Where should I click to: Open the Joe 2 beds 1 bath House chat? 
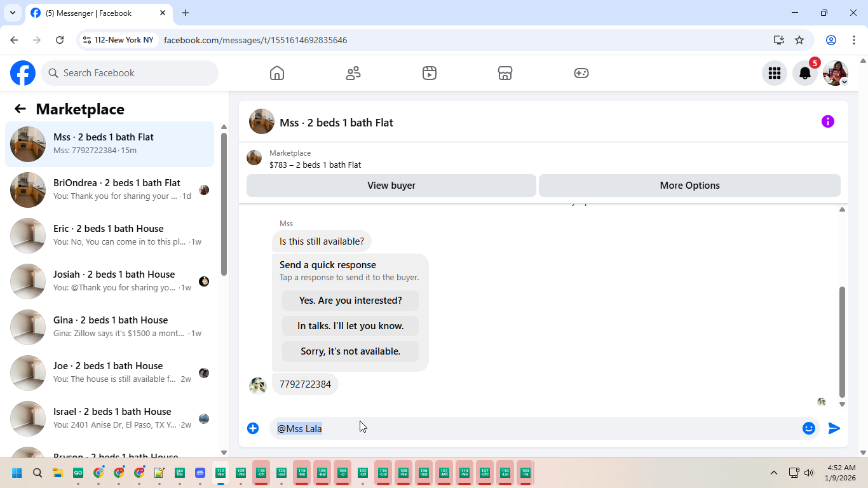coord(110,373)
